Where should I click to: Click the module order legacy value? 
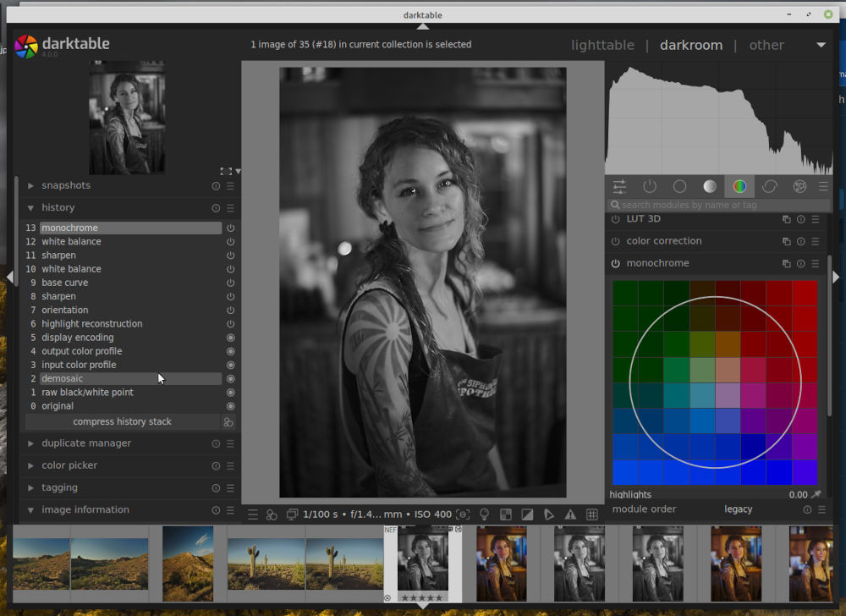pyautogui.click(x=738, y=509)
